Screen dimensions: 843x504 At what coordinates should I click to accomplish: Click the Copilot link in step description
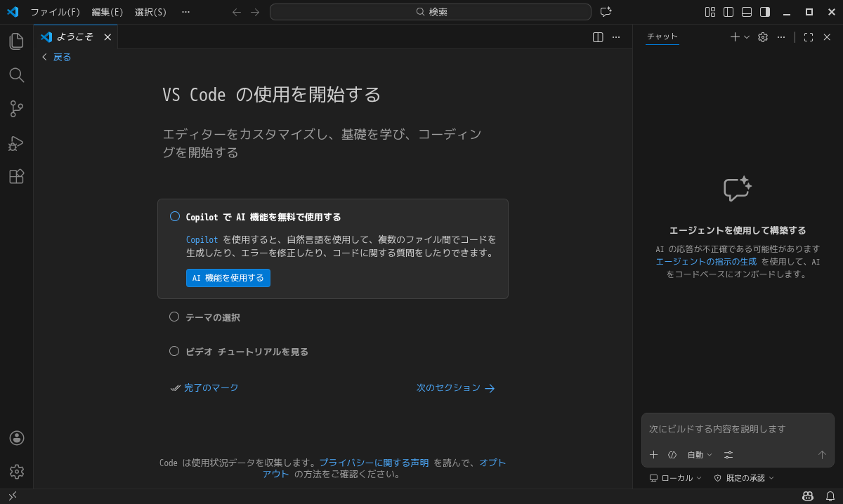tap(202, 240)
